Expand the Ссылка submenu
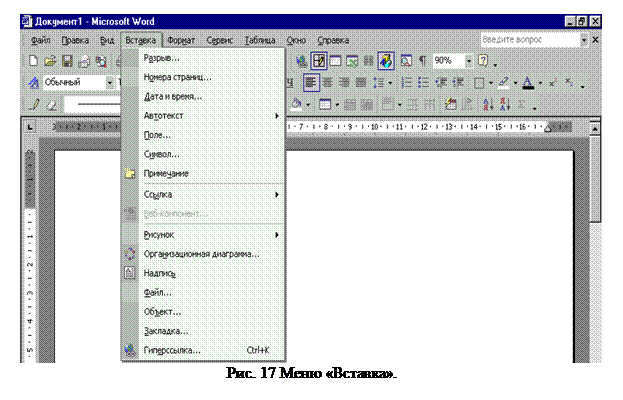 click(x=211, y=195)
